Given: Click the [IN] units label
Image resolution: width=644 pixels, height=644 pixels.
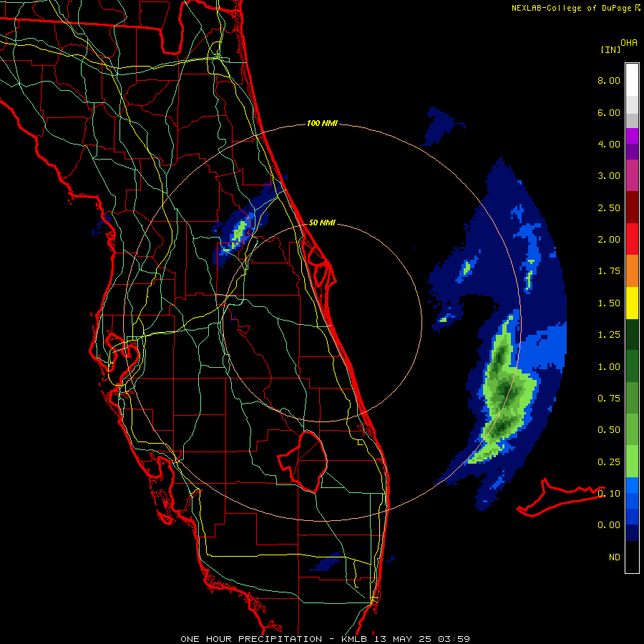Looking at the screenshot, I should (x=610, y=49).
